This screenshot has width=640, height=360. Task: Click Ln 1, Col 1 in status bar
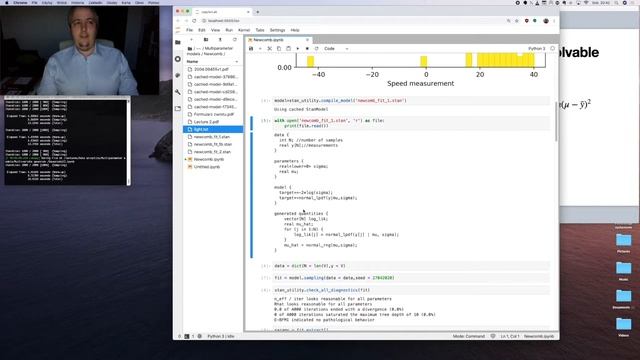510,336
